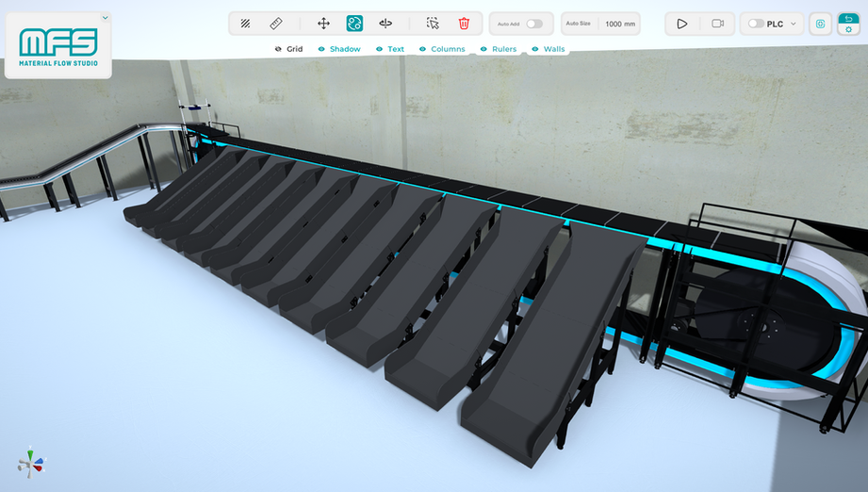Click the focus view target icon
The image size is (868, 492).
click(820, 24)
